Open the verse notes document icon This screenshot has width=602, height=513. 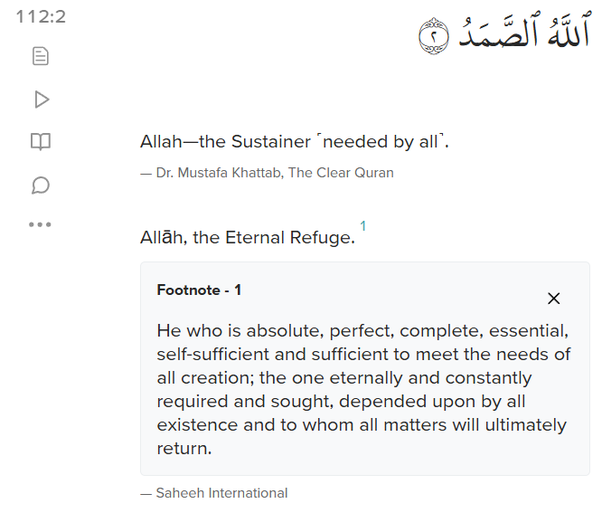coord(40,56)
